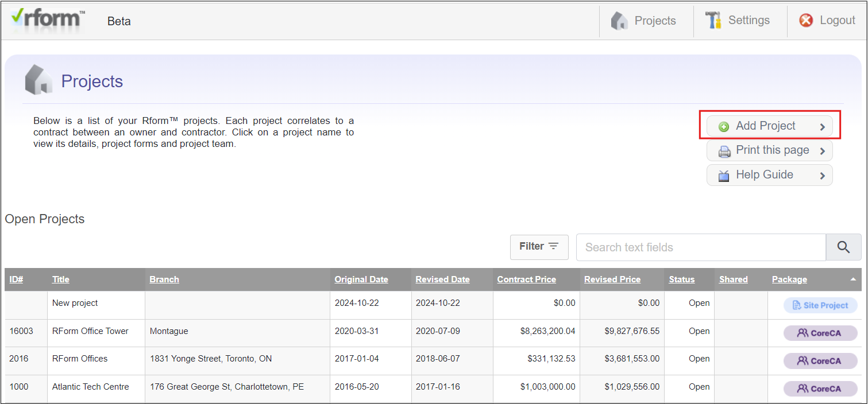This screenshot has height=404, width=868.
Task: Open the Help Guide button
Action: (x=769, y=175)
